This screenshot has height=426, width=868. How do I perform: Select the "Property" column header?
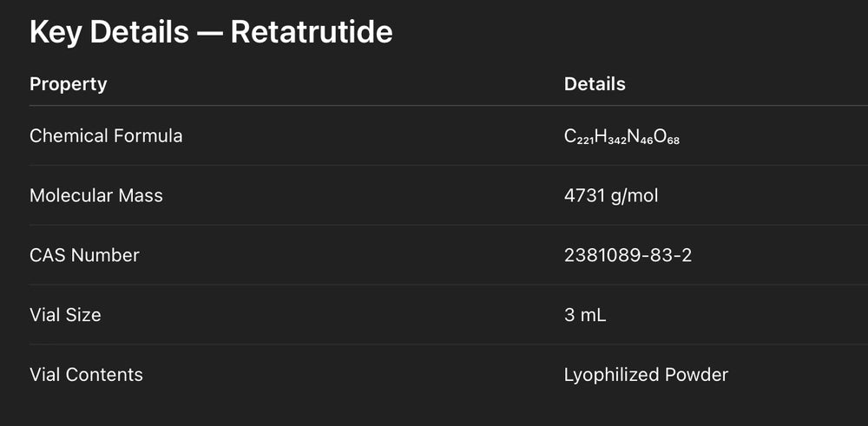pyautogui.click(x=69, y=84)
